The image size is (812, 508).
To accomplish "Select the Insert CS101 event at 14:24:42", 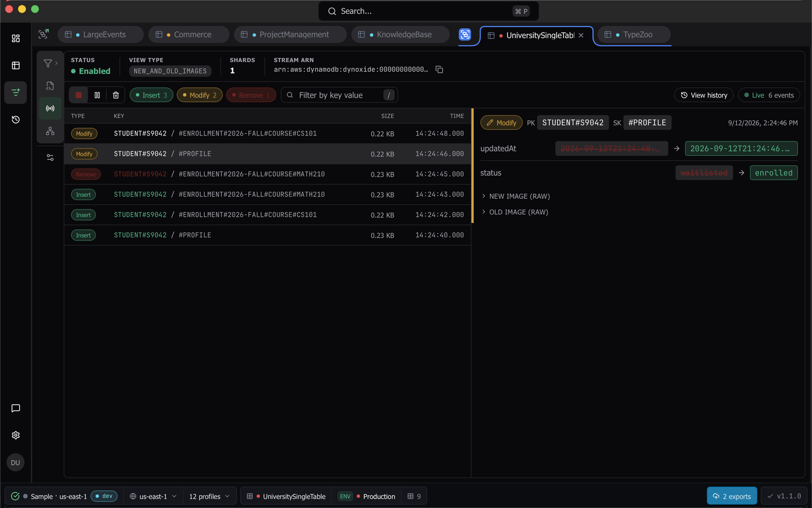I will click(268, 215).
